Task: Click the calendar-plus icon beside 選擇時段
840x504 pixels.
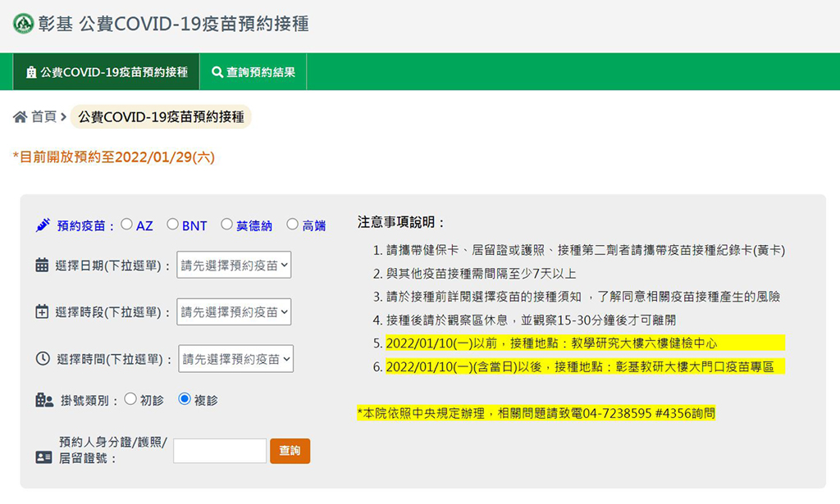Action: (43, 312)
